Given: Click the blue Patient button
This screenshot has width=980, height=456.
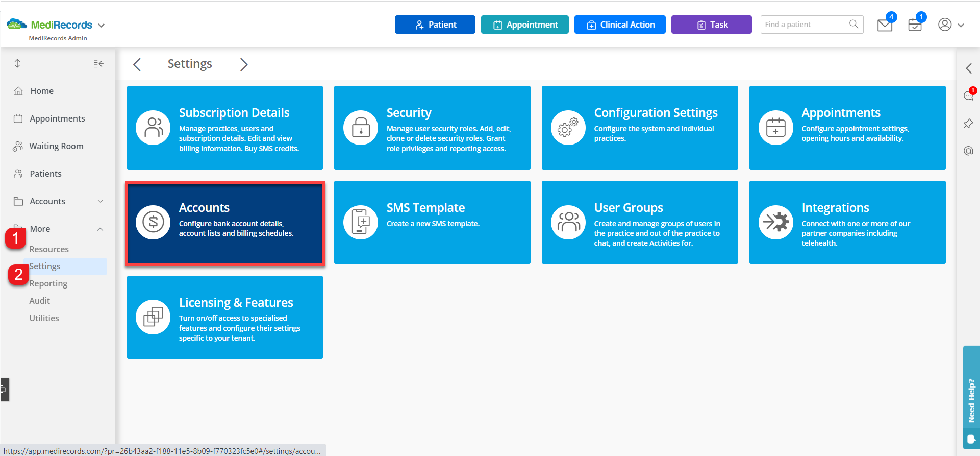Looking at the screenshot, I should click(435, 25).
